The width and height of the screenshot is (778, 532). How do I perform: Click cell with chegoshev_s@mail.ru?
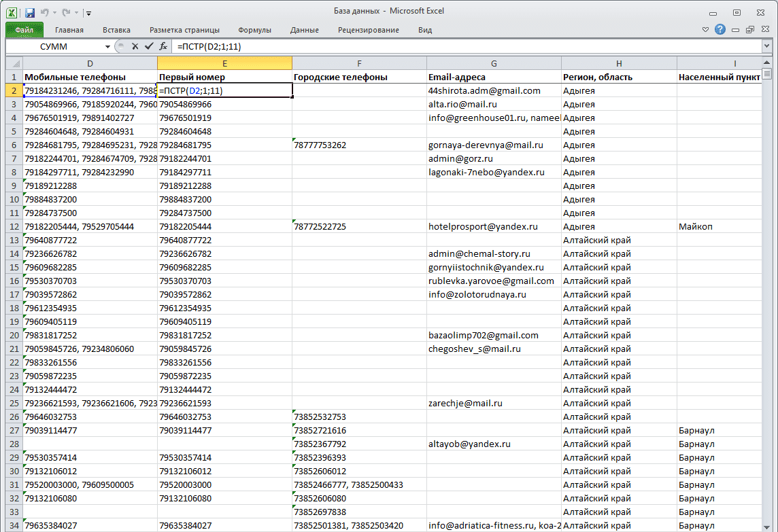[x=494, y=349]
